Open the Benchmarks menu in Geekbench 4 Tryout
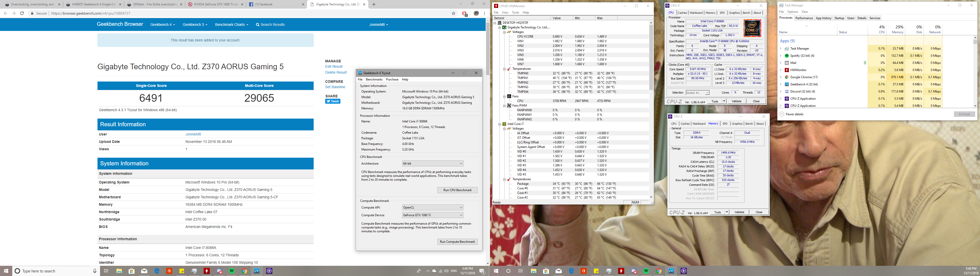980x276 pixels. (374, 80)
